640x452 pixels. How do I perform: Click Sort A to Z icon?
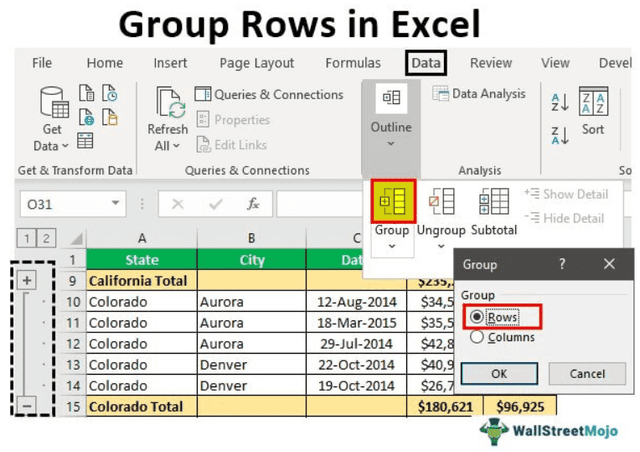coord(559,100)
